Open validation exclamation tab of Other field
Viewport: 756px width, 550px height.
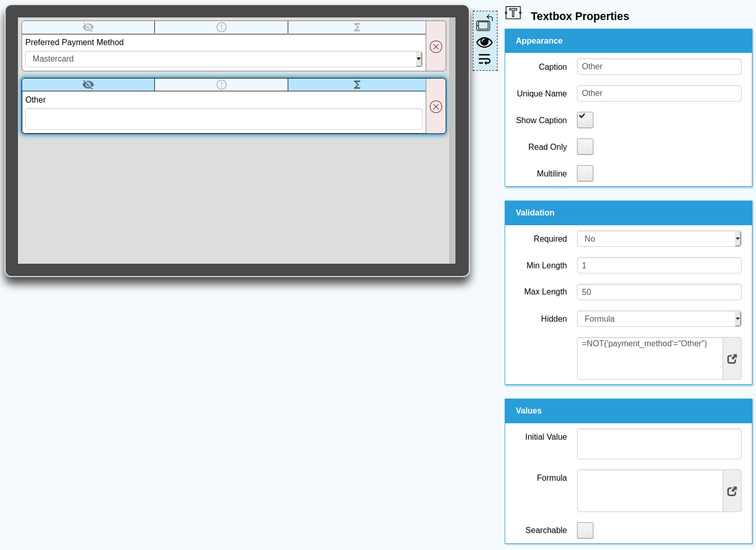[x=221, y=85]
